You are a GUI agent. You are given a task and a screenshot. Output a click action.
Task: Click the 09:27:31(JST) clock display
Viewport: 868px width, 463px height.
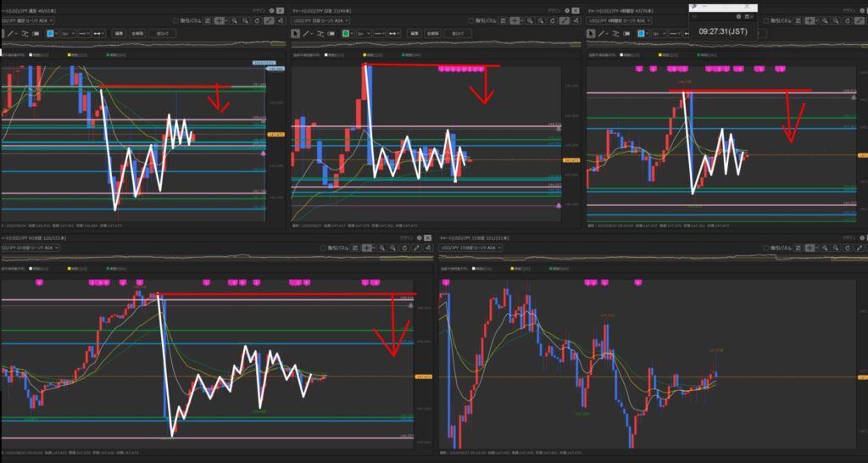point(723,31)
